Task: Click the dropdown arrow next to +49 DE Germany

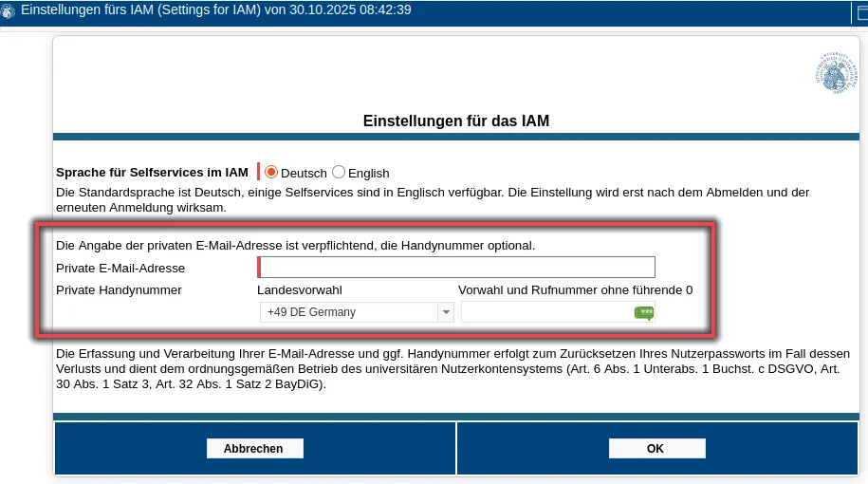Action: (445, 312)
